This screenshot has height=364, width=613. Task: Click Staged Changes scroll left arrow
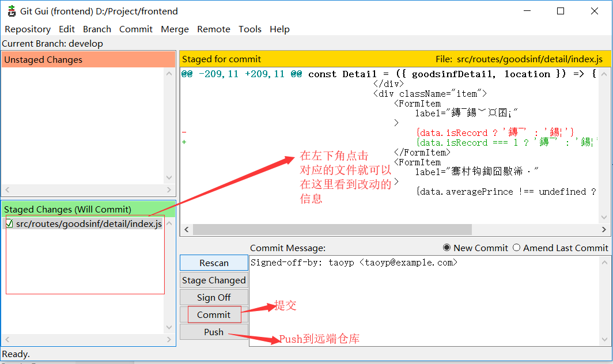click(x=7, y=339)
